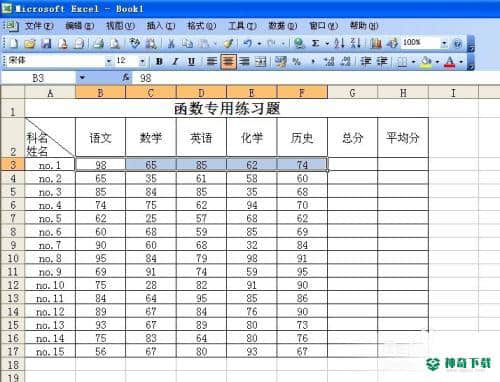
Task: Expand the font color dropdown arrow
Action: [461, 62]
